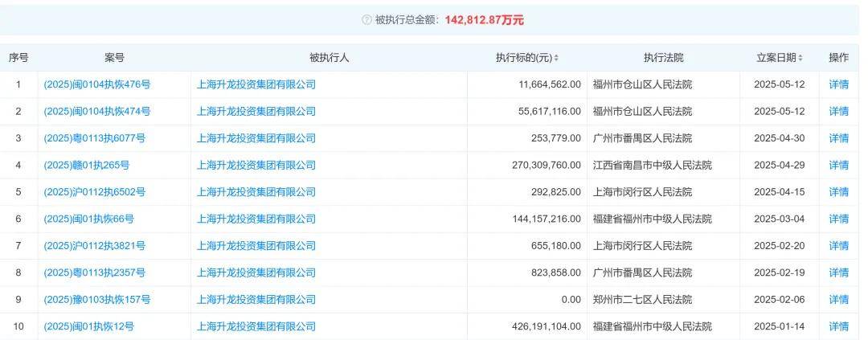The image size is (868, 340).
Task: Select amount 270,309,760.00
Action: coord(547,165)
